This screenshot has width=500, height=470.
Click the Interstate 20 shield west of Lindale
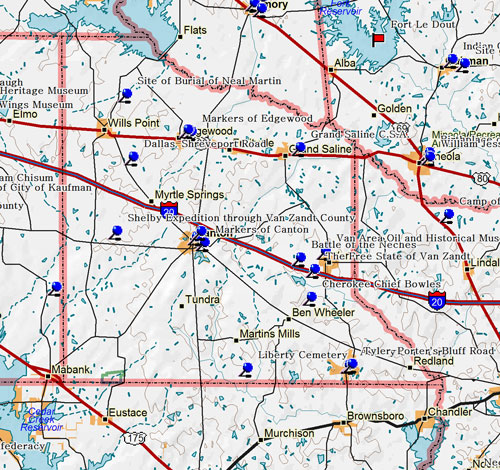point(437,301)
